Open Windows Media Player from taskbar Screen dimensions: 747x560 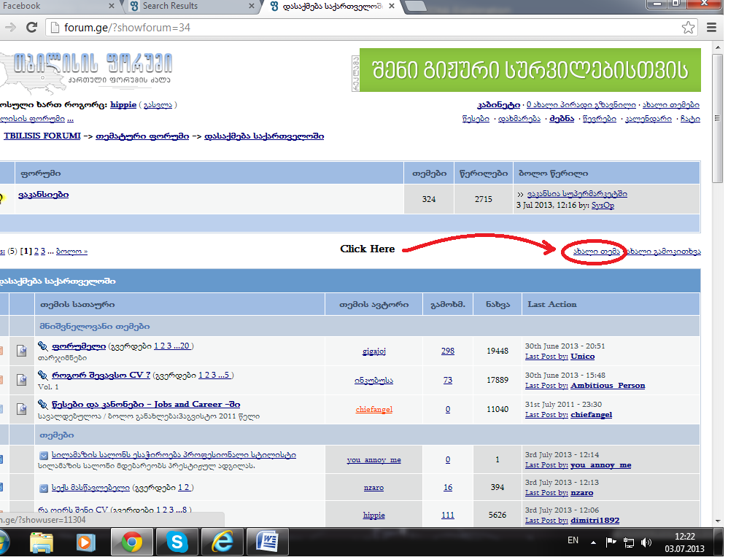pyautogui.click(x=86, y=542)
